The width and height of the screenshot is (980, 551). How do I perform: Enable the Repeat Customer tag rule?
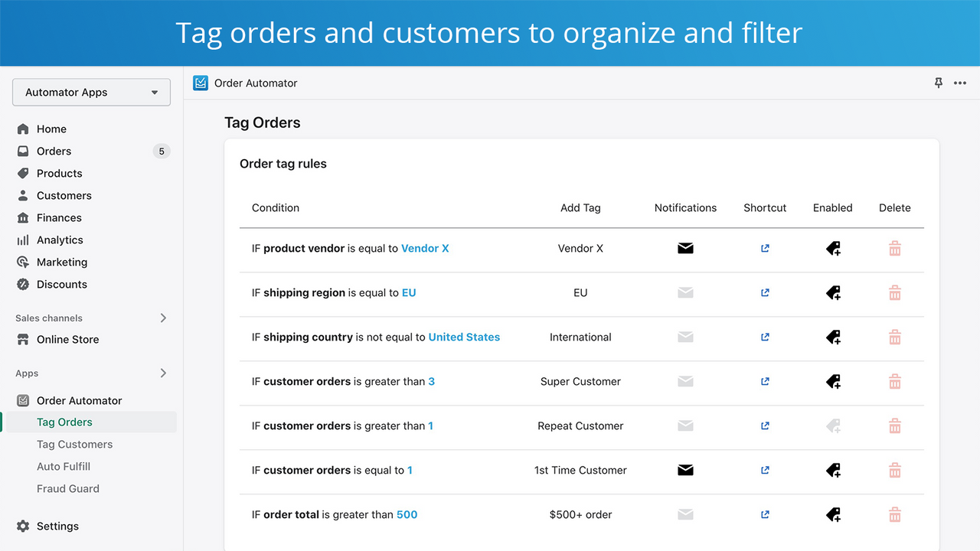pyautogui.click(x=832, y=425)
